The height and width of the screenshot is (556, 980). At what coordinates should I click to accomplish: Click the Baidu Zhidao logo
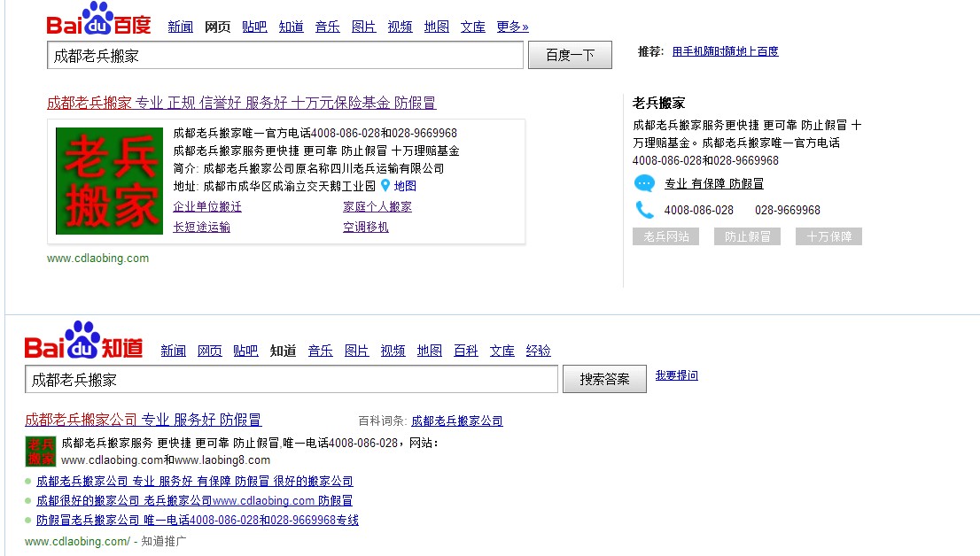pos(83,341)
